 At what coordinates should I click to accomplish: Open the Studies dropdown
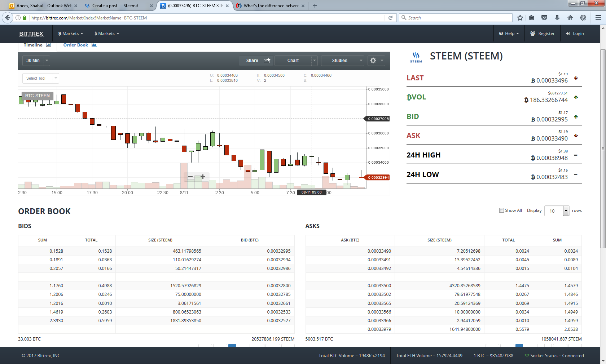coord(342,61)
